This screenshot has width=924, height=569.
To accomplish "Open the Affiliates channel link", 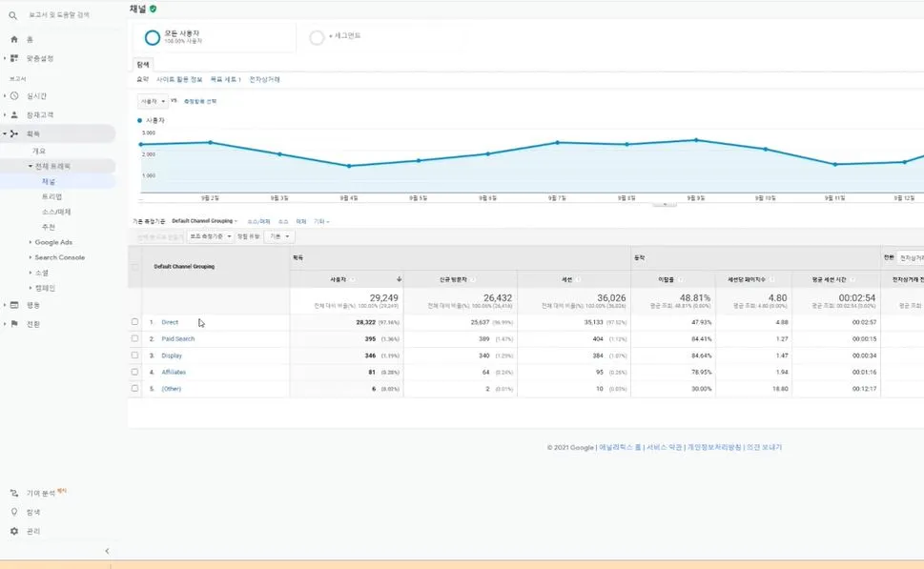I will click(174, 373).
